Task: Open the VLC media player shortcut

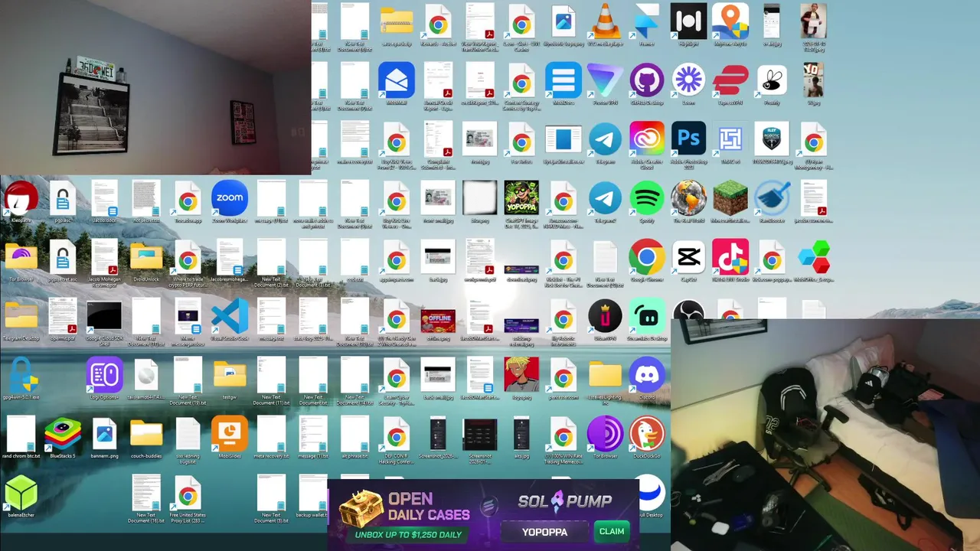Action: tap(605, 21)
